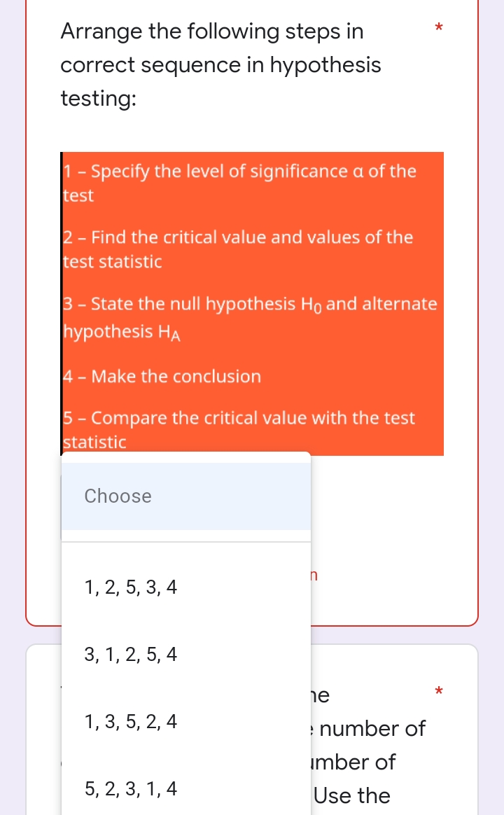
Task: Click step "1 – Specify the level of significance"
Action: 238,171
